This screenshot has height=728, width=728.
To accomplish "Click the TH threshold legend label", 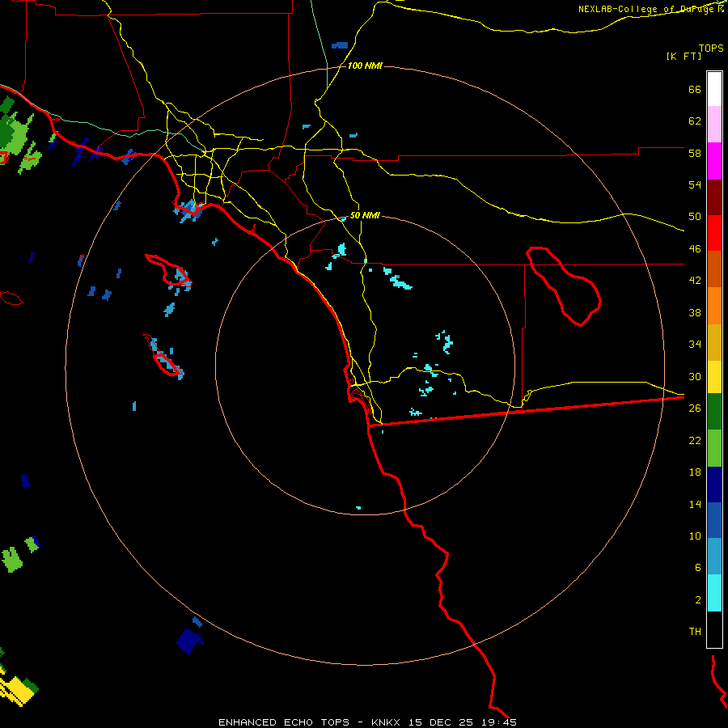I will (695, 631).
